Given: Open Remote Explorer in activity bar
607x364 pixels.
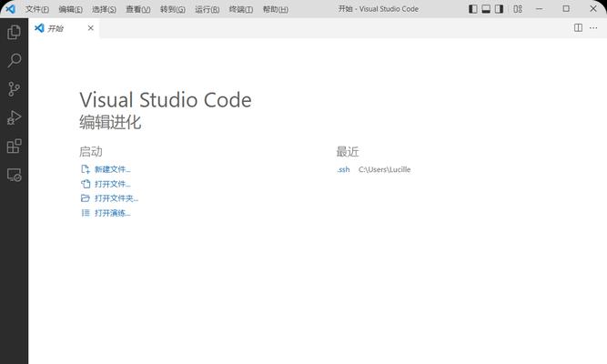Looking at the screenshot, I should pos(14,175).
